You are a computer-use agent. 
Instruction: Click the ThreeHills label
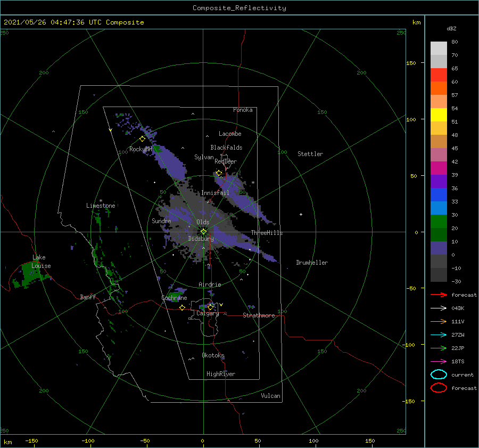tap(267, 233)
